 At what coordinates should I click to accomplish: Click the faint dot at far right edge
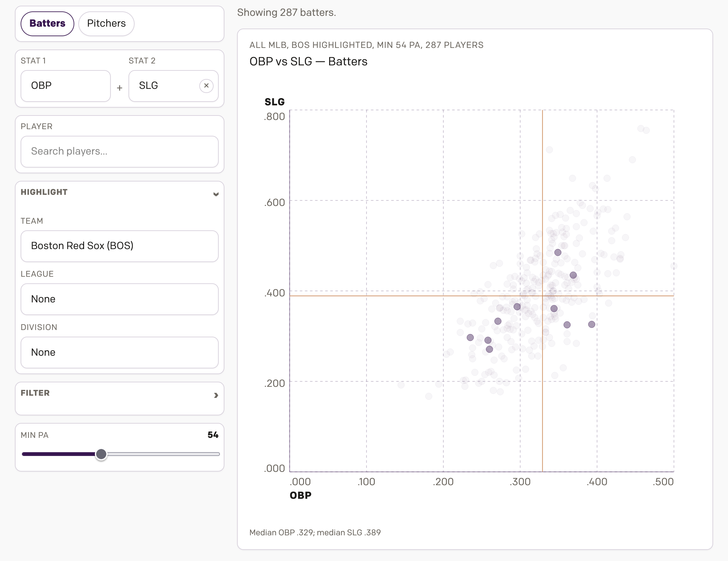674,266
